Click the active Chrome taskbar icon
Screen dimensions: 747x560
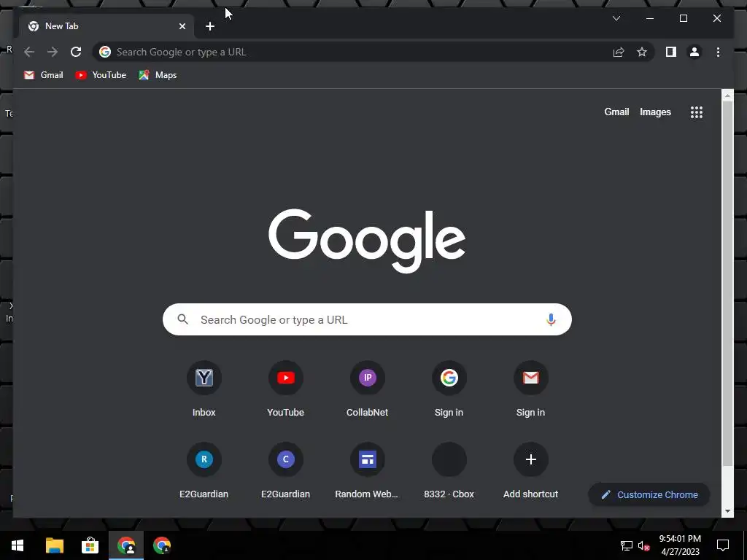[125, 545]
